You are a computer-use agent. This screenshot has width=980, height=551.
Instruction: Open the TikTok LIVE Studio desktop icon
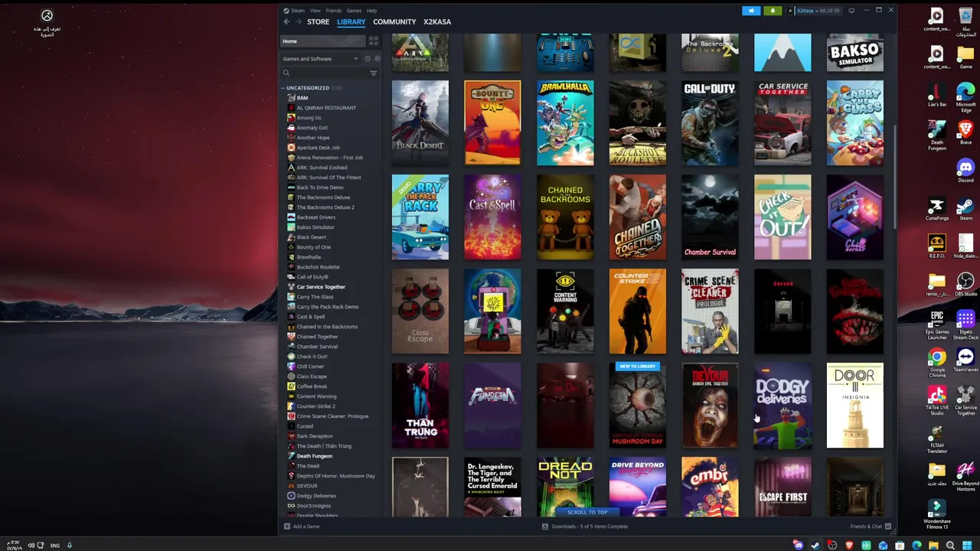click(937, 399)
